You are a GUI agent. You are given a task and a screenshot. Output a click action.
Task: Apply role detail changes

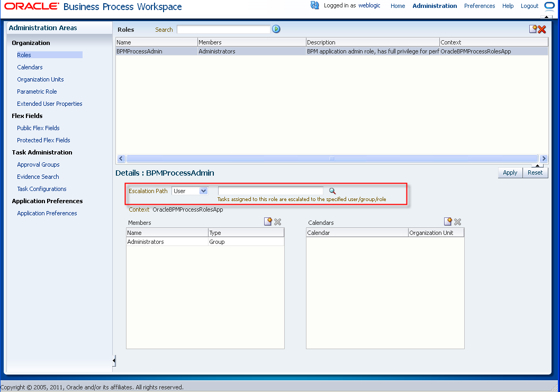tap(510, 172)
